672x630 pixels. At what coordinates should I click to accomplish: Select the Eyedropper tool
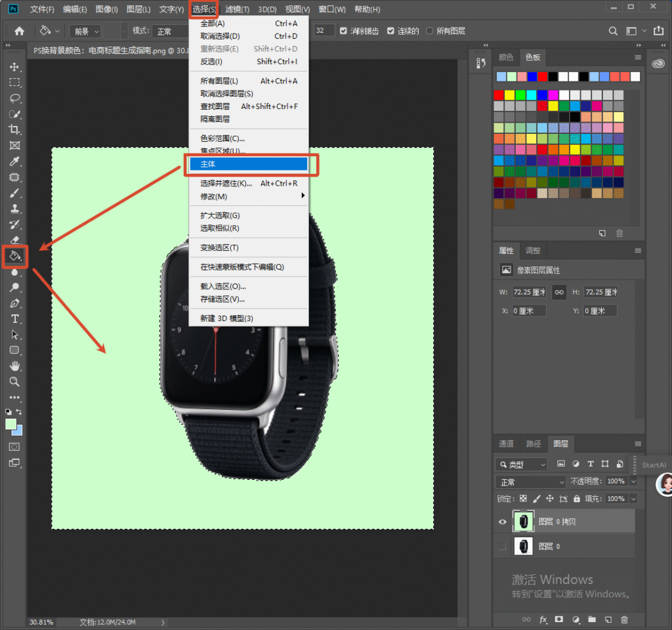tap(14, 161)
